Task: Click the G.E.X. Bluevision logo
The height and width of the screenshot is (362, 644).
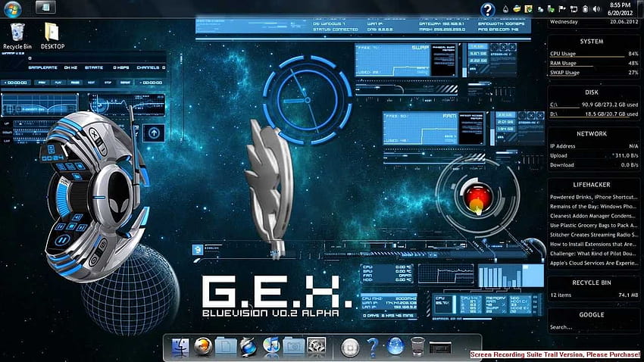Action: 277,296
